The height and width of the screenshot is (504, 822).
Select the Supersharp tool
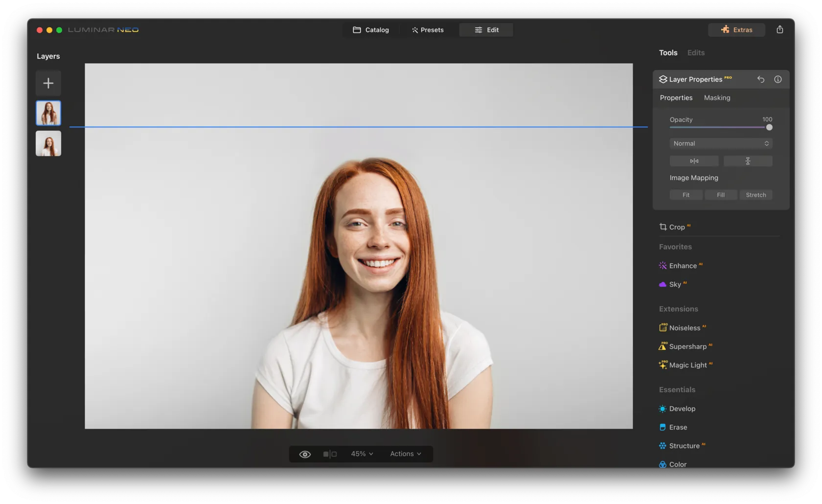[687, 346]
